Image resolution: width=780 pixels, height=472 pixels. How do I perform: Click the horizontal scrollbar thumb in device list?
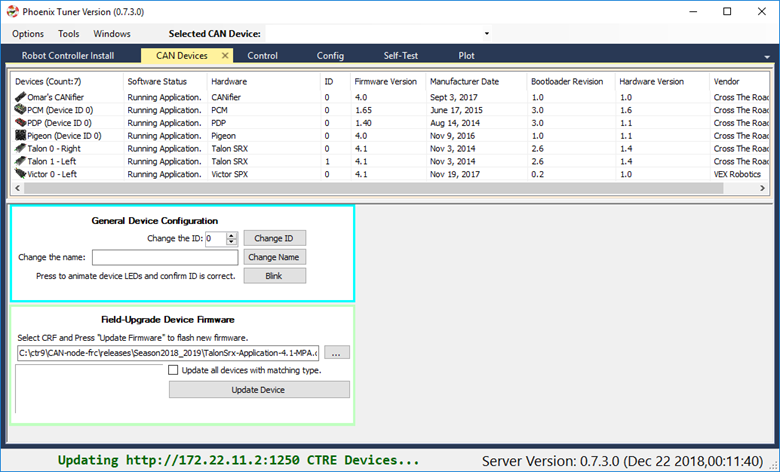click(x=373, y=188)
